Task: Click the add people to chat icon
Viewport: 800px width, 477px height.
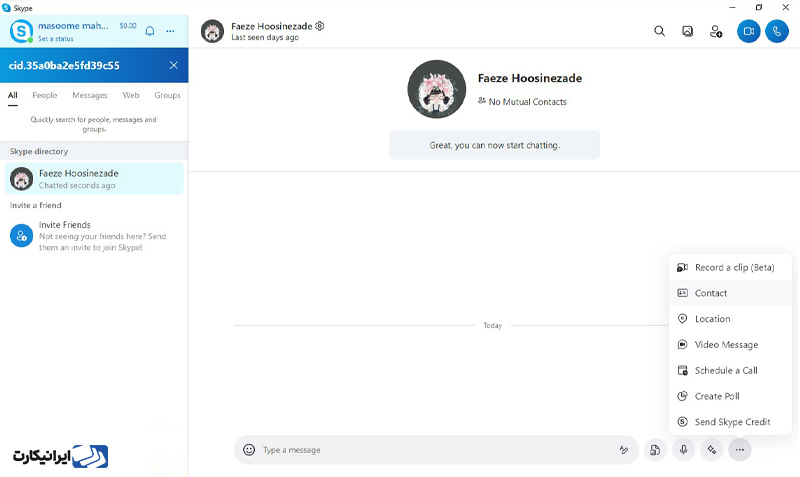Action: pyautogui.click(x=716, y=31)
